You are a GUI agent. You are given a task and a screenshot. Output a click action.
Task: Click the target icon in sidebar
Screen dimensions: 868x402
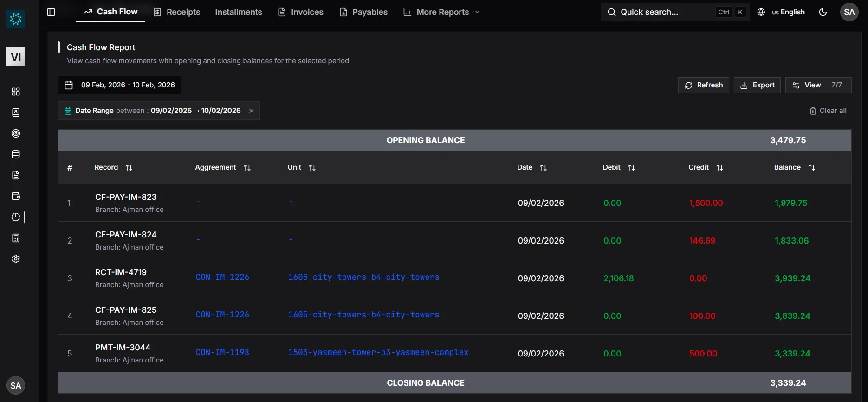tap(16, 133)
